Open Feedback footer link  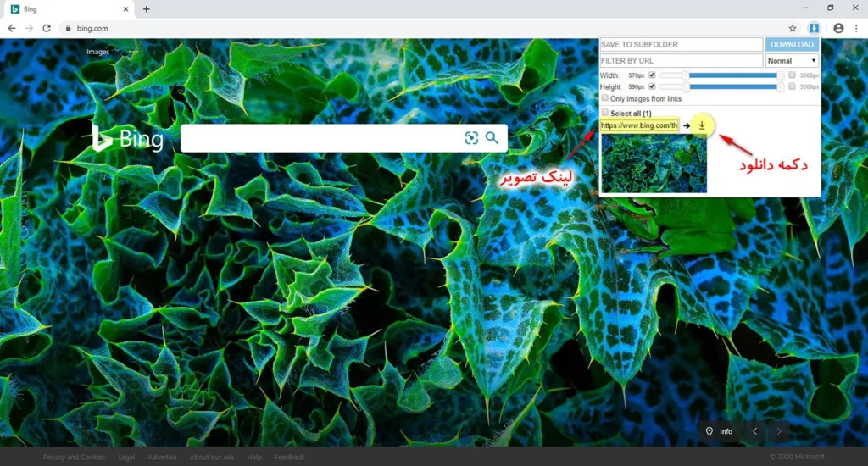[x=290, y=458]
